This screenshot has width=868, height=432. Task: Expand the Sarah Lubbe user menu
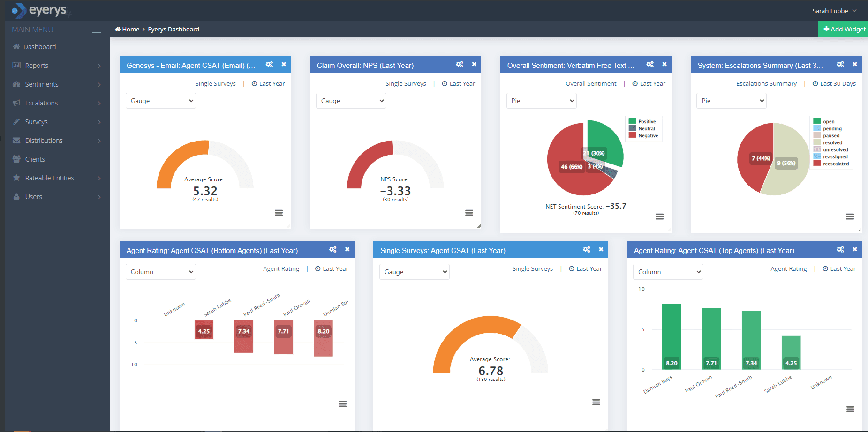pos(834,11)
